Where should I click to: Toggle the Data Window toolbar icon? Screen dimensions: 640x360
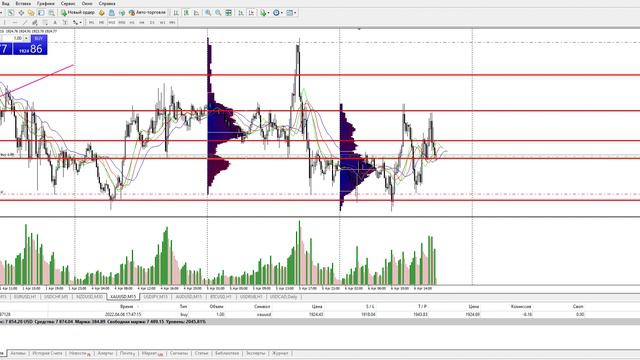point(21,13)
